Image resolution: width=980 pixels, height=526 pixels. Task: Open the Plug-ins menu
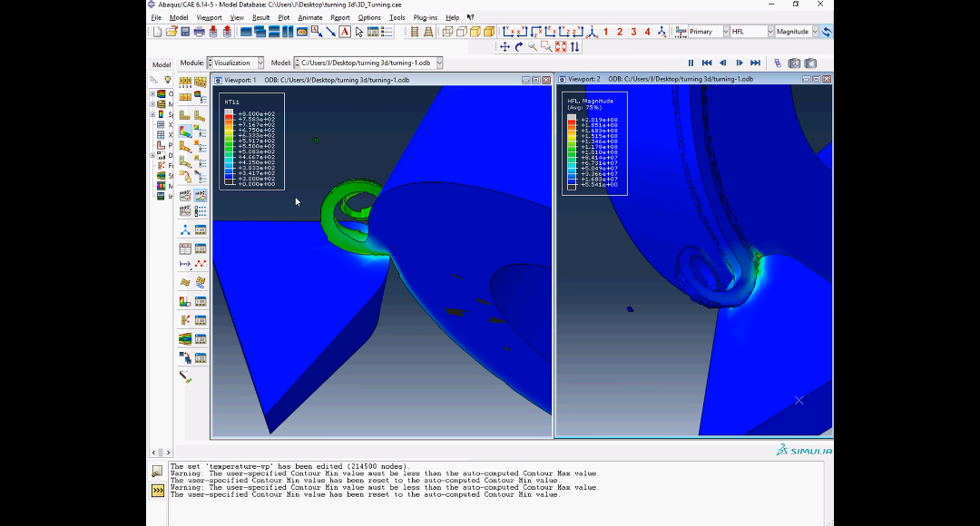click(x=425, y=17)
